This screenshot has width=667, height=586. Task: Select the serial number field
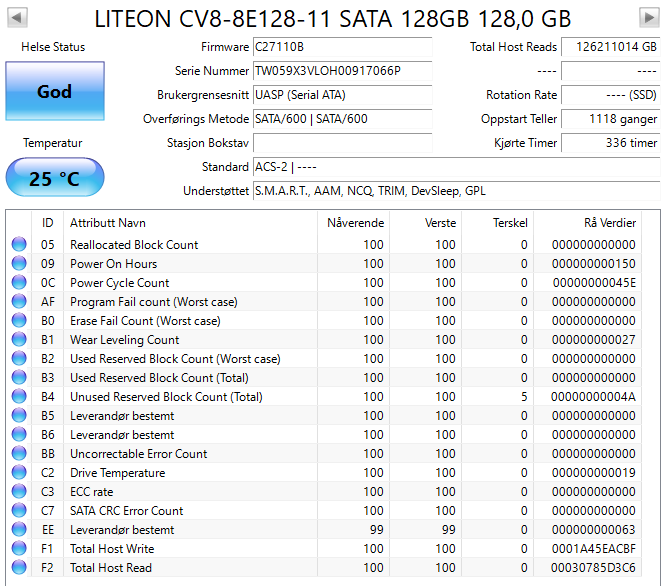tap(342, 71)
